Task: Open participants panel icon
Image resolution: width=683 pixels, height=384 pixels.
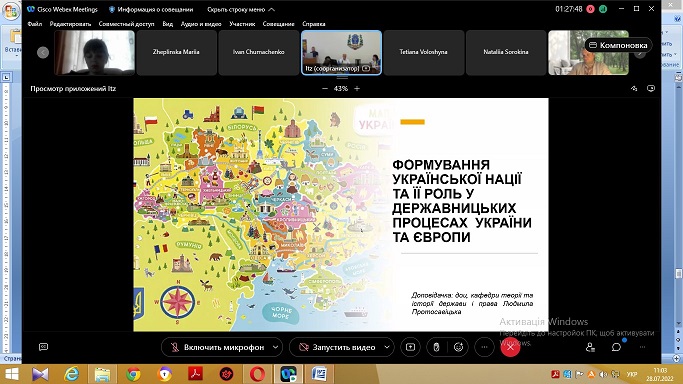Action: point(590,347)
